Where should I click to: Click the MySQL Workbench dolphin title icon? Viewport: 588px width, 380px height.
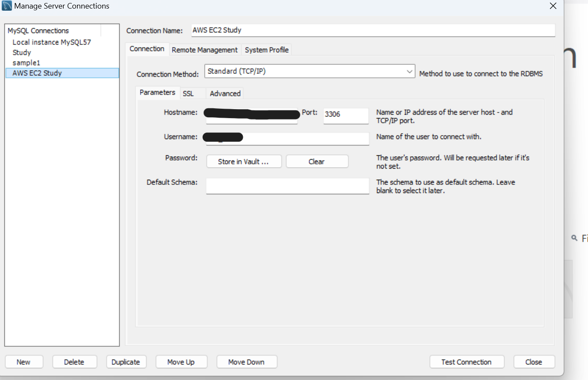[x=7, y=6]
